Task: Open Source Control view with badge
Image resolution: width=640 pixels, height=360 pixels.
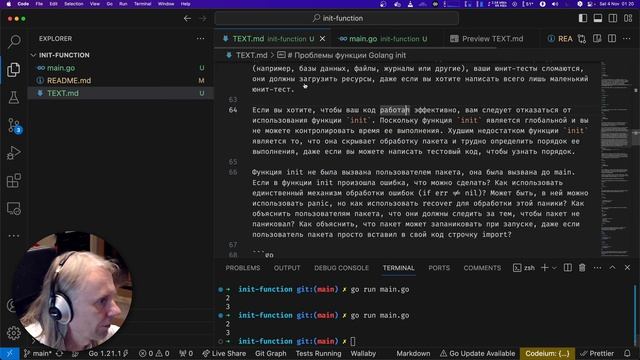Action: (14, 126)
